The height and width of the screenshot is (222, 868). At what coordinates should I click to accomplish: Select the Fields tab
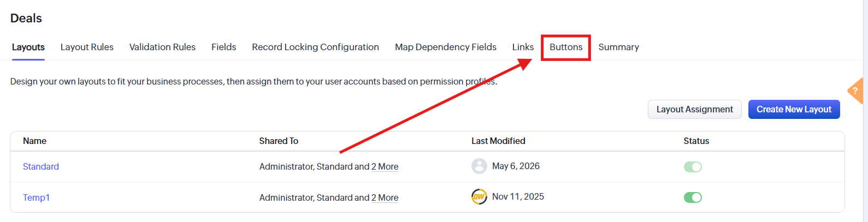pyautogui.click(x=224, y=47)
